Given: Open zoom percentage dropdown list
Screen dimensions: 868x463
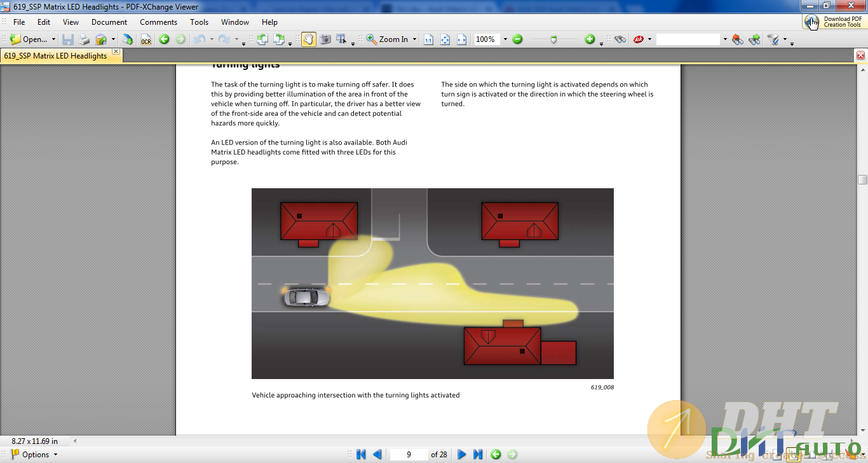Looking at the screenshot, I should click(505, 39).
